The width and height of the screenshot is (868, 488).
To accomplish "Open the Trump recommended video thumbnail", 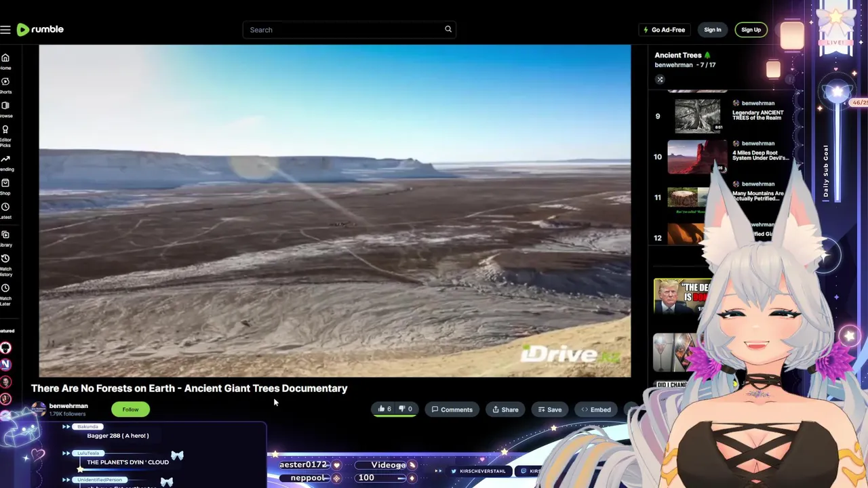I will 682,296.
